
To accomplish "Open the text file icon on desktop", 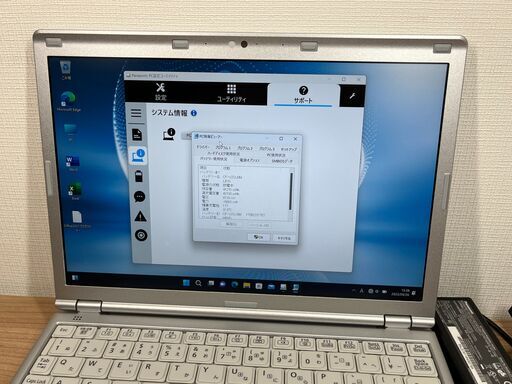I will [77, 220].
